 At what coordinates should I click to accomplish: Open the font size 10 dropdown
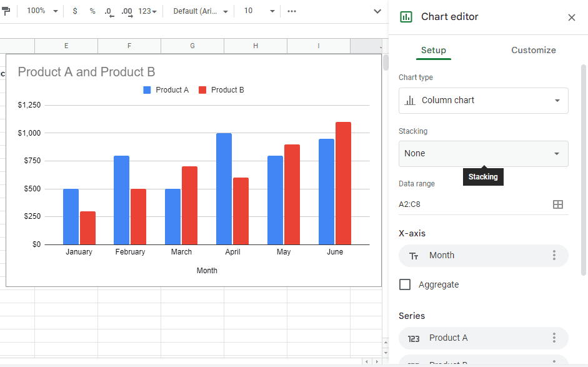tap(259, 11)
